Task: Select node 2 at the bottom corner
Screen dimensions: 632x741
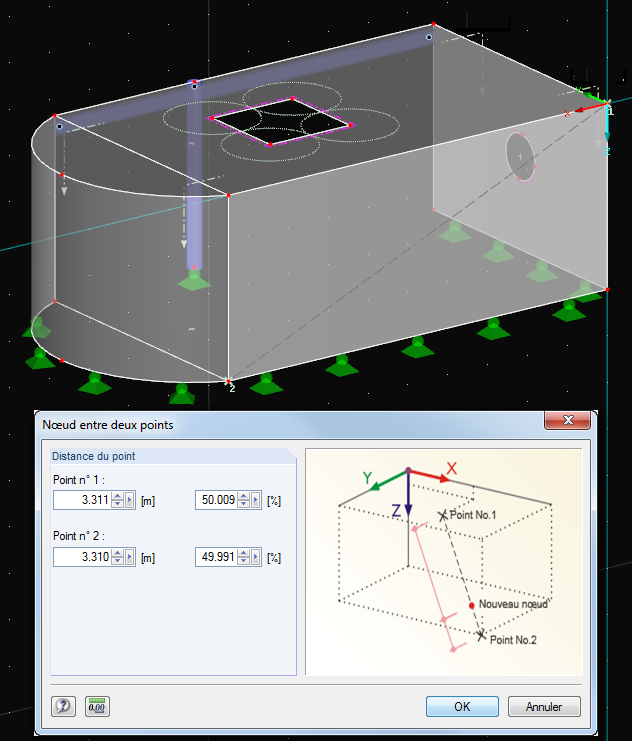Action: point(228,381)
